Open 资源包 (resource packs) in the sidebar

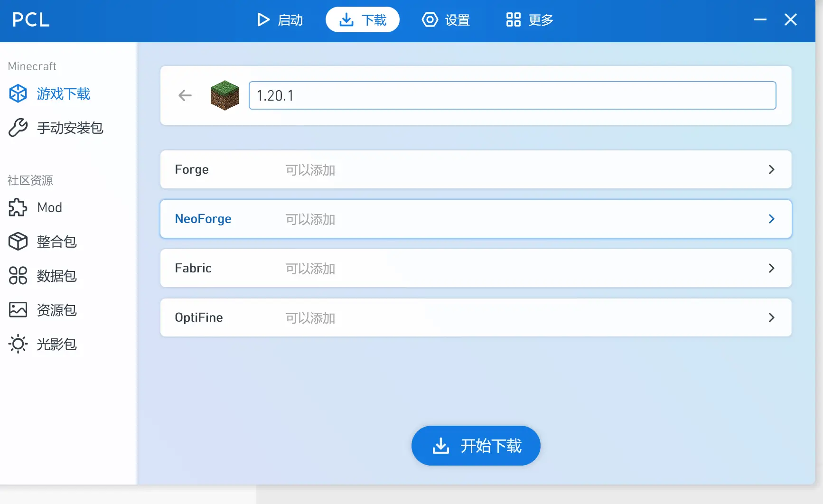(x=68, y=310)
